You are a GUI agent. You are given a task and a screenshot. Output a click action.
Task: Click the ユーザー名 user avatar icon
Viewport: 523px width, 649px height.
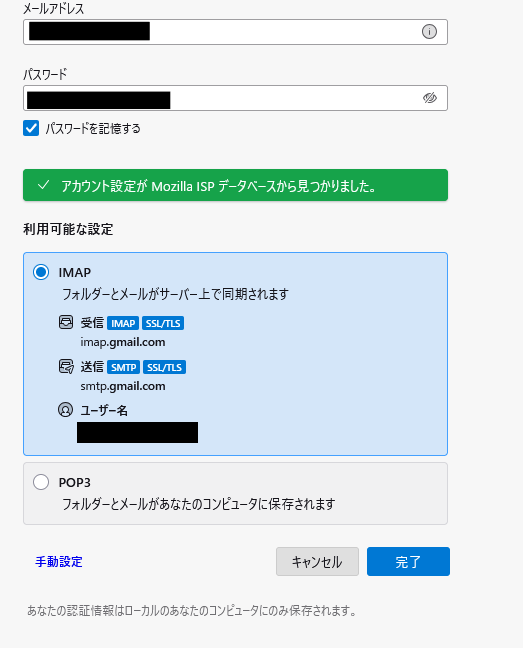65,410
